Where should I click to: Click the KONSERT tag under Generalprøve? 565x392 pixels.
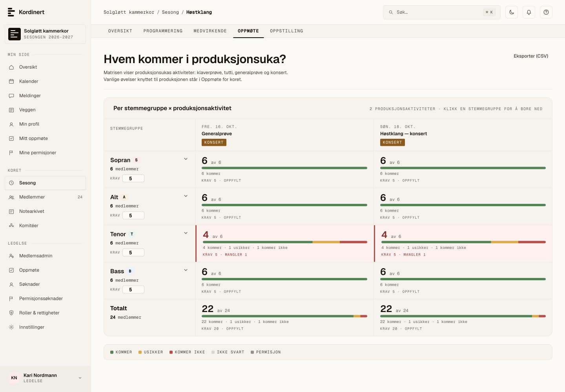[214, 142]
